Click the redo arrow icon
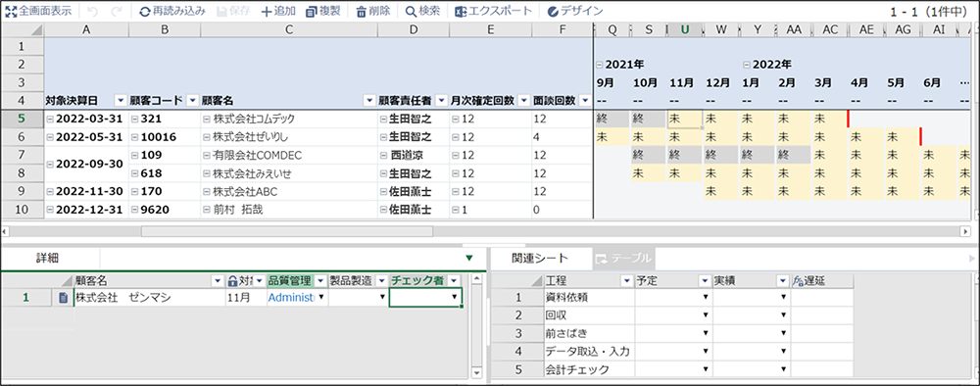 tap(117, 11)
